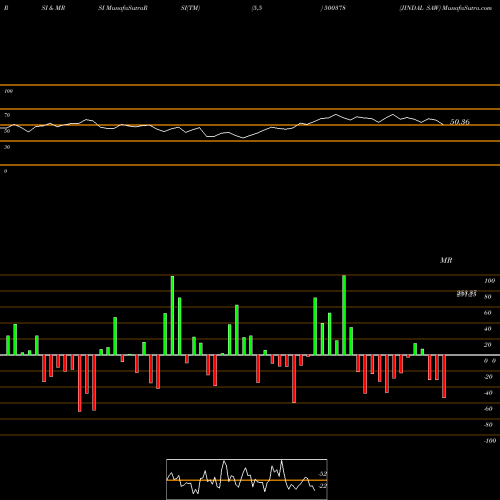Click the 0 label on the RSI axis
The width and height of the screenshot is (500, 500).
[x=5, y=171]
